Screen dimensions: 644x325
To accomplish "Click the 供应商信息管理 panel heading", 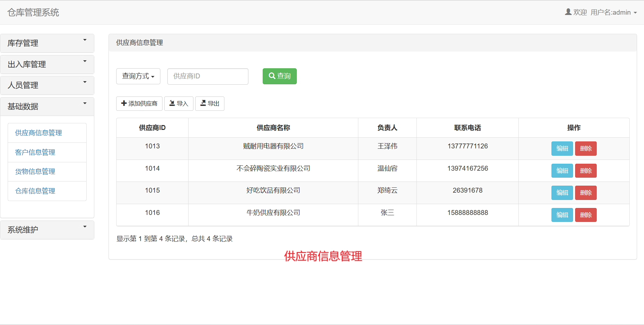I will pos(140,43).
